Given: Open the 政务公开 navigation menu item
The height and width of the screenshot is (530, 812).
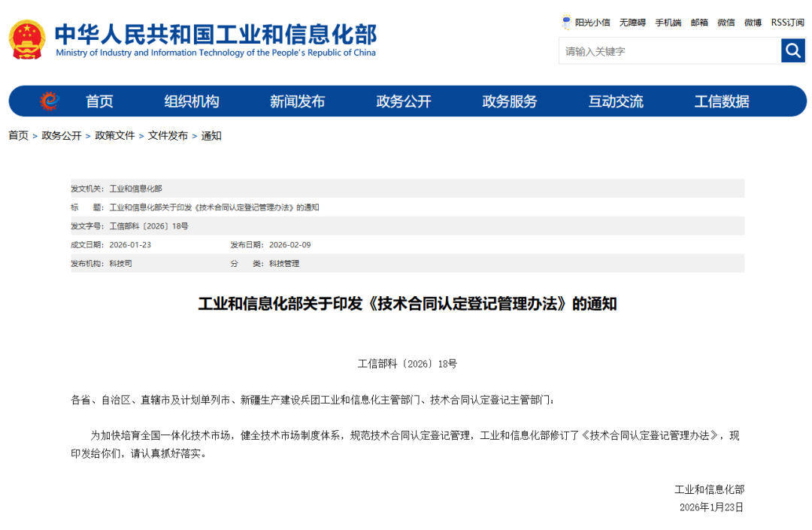Looking at the screenshot, I should pyautogui.click(x=404, y=101).
